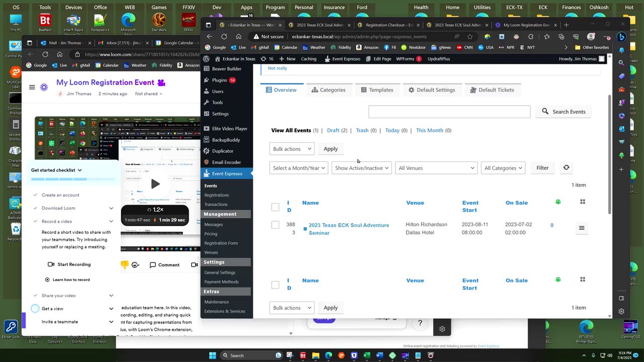Open the All Categories dropdown

(503, 168)
